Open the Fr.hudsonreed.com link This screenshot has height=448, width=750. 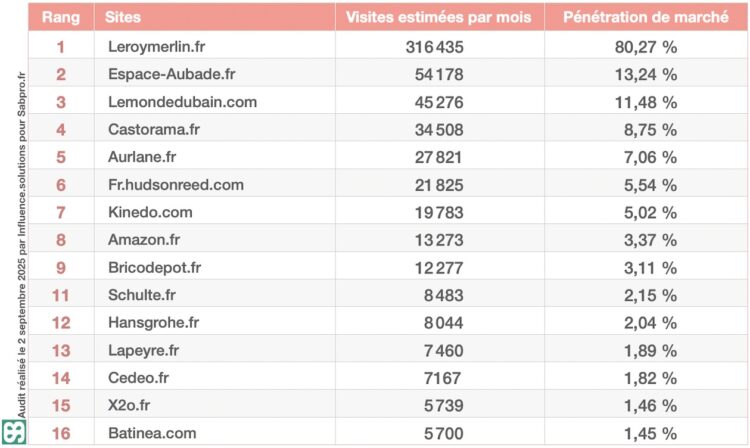coord(175,184)
